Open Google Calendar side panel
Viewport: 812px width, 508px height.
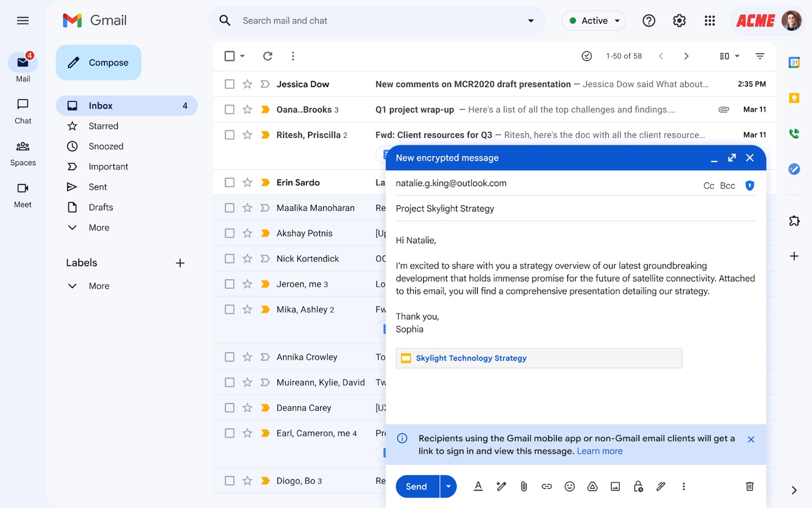pos(794,62)
